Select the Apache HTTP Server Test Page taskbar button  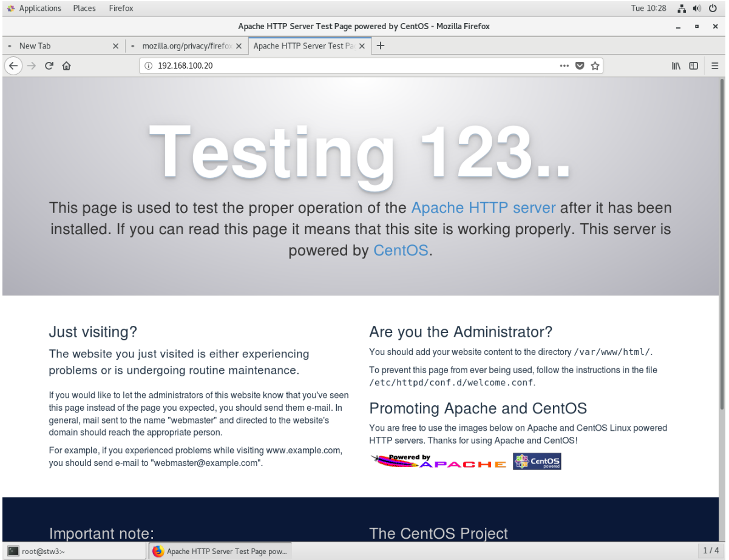coord(220,551)
